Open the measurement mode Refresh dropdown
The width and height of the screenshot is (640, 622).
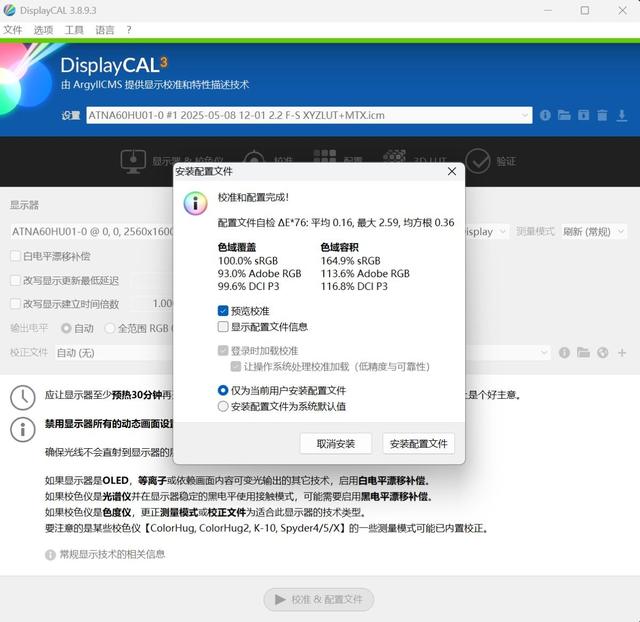tap(593, 232)
